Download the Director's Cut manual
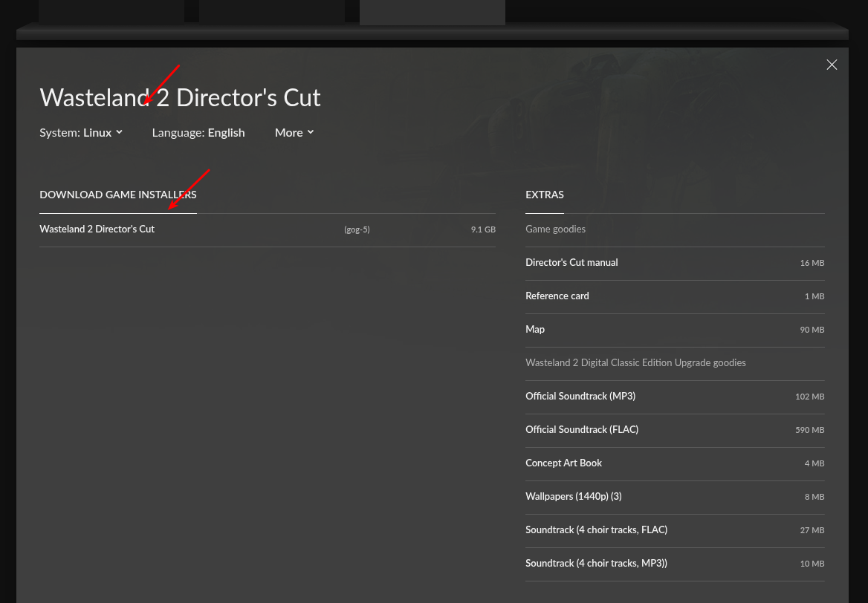This screenshot has width=868, height=603. pyautogui.click(x=675, y=264)
